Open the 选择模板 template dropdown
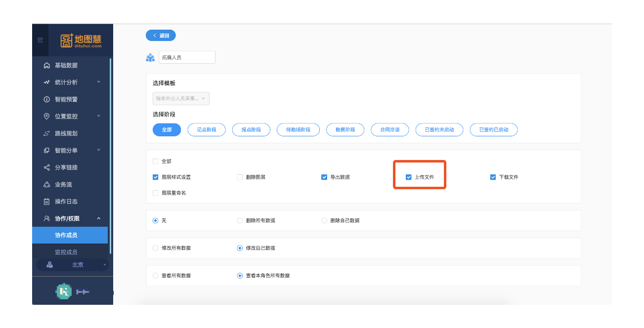Screen dimensions: 644x328 tap(181, 99)
